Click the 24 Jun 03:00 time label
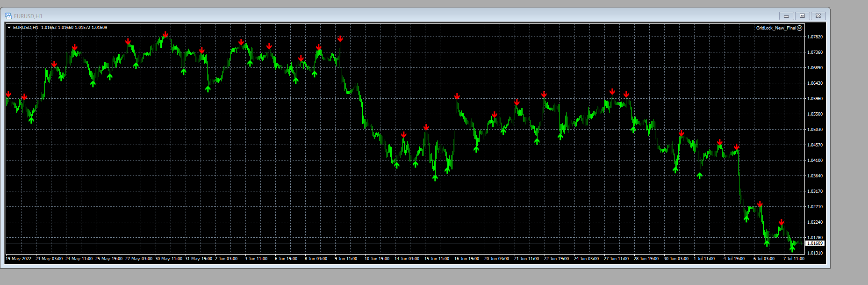The width and height of the screenshot is (868, 285). pyautogui.click(x=587, y=259)
